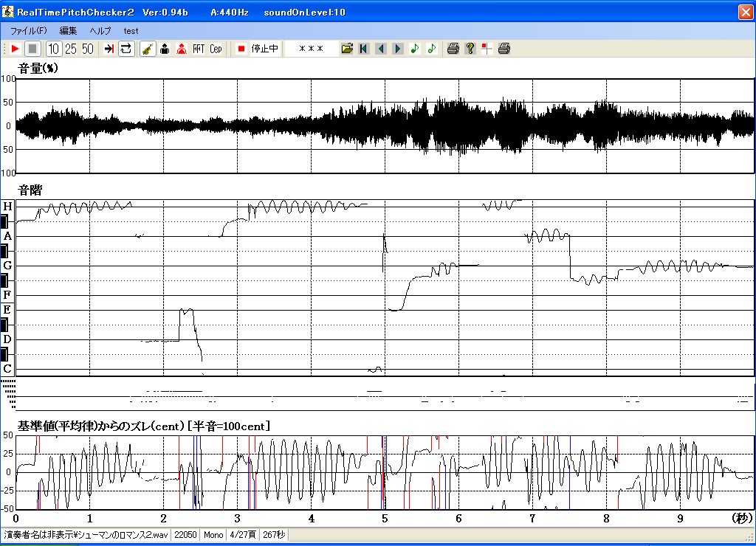
Task: Click the 5 second mark on time axis
Action: [x=385, y=519]
